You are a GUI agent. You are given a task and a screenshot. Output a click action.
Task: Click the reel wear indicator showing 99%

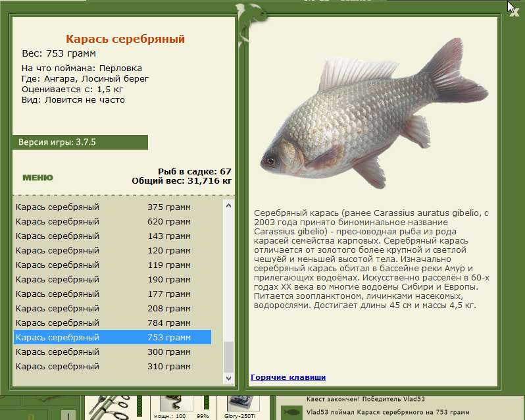pyautogui.click(x=207, y=402)
